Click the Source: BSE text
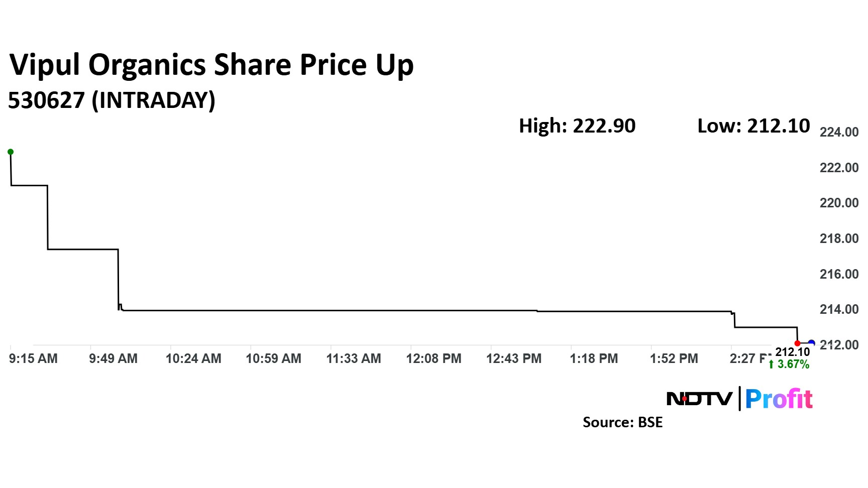Viewport: 868px width, 488px height. pyautogui.click(x=622, y=422)
